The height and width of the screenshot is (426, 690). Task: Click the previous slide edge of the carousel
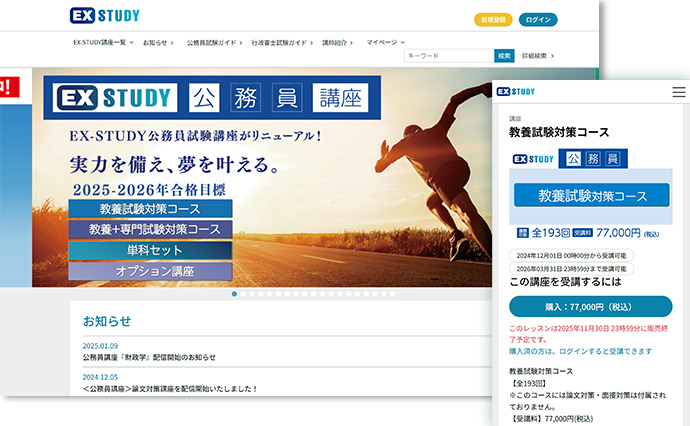click(16, 177)
